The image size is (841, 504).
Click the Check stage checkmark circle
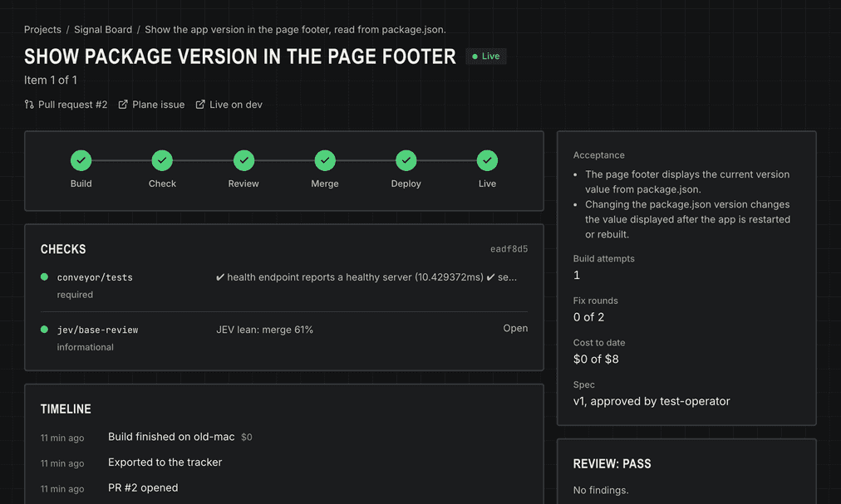(162, 160)
